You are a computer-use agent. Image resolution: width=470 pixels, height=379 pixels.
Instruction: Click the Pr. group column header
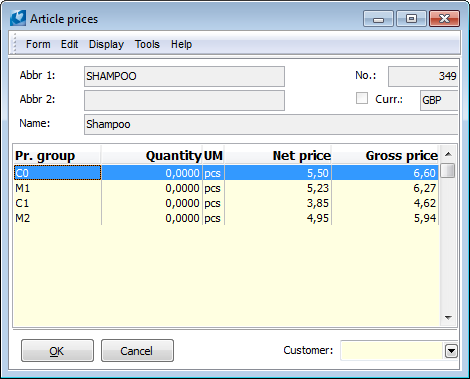pos(57,155)
